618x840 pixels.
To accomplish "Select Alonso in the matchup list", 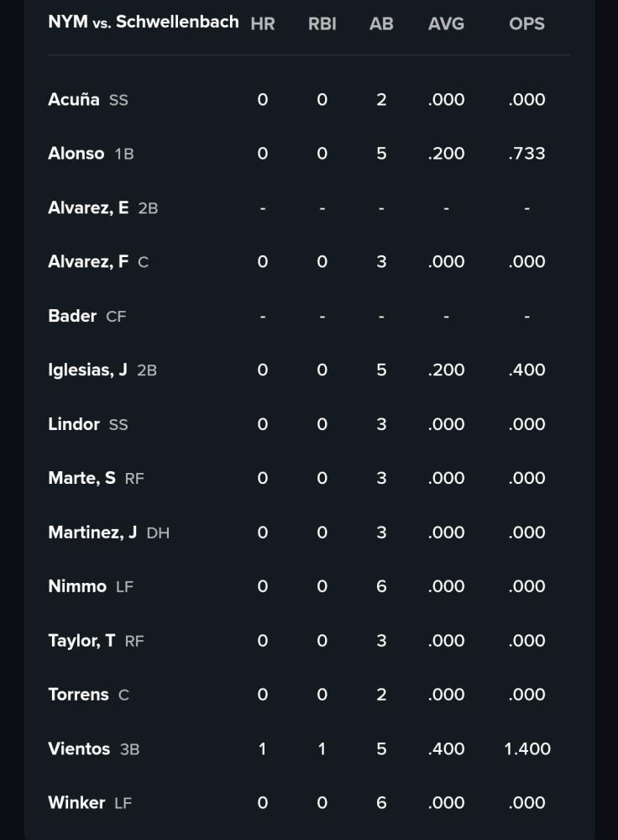I will [x=76, y=154].
